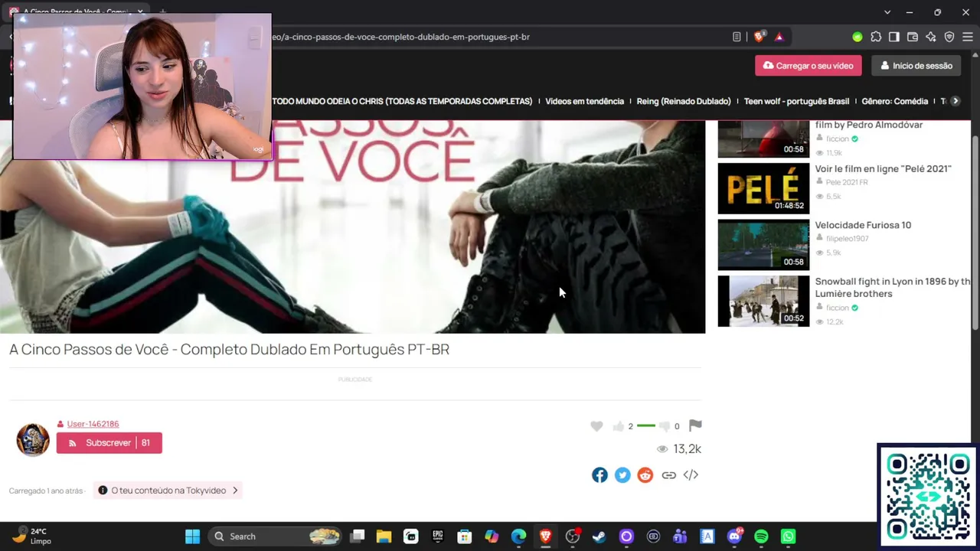This screenshot has width=980, height=551.
Task: Click the uploader's avatar image
Action: click(33, 440)
